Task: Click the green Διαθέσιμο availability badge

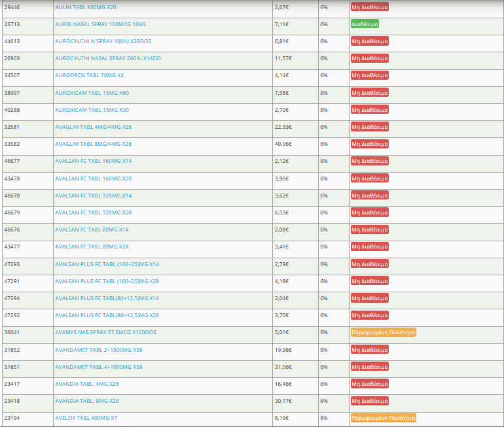Action: [365, 24]
